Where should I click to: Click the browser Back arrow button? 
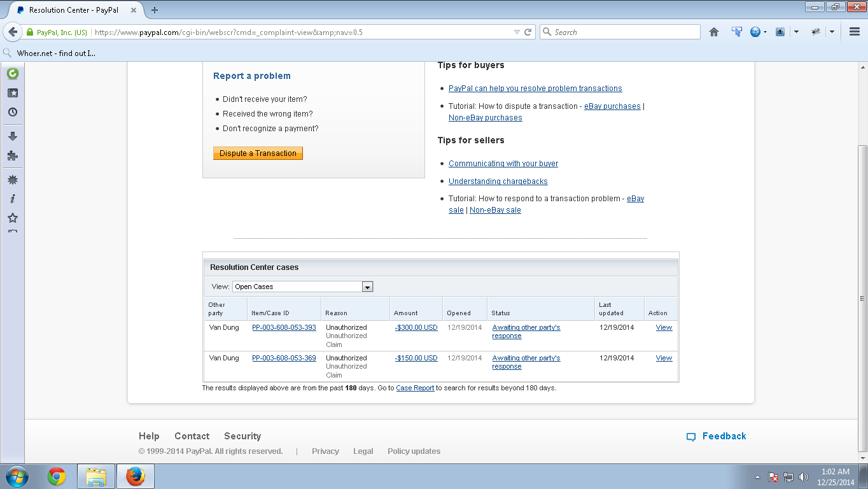13,32
